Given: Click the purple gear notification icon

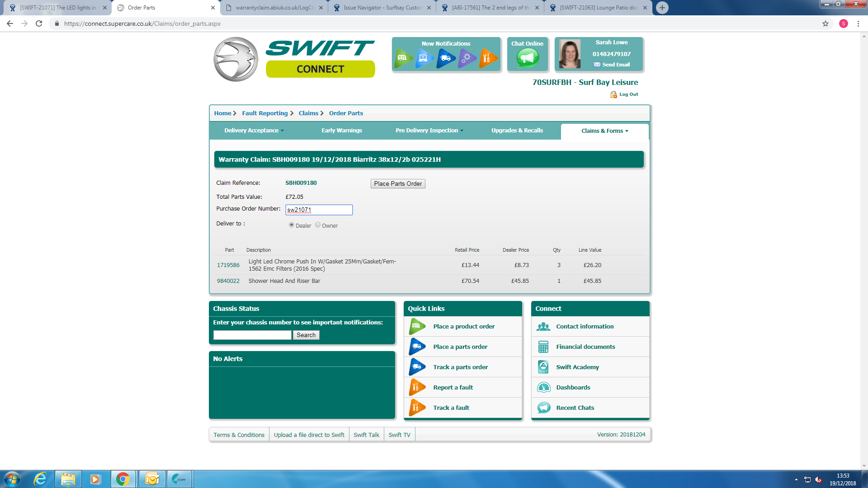Looking at the screenshot, I should pyautogui.click(x=467, y=58).
